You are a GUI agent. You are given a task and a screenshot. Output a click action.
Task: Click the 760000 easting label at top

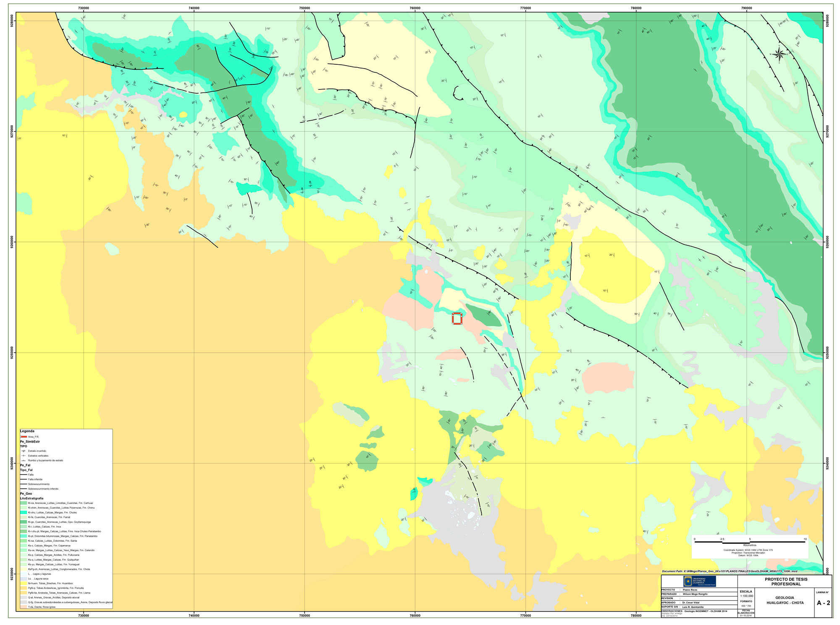(415, 8)
